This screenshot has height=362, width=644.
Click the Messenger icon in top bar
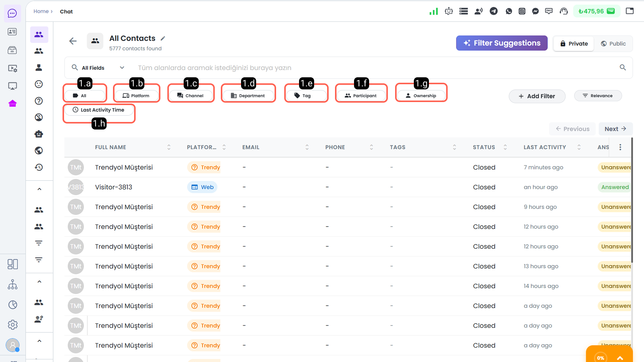click(535, 11)
